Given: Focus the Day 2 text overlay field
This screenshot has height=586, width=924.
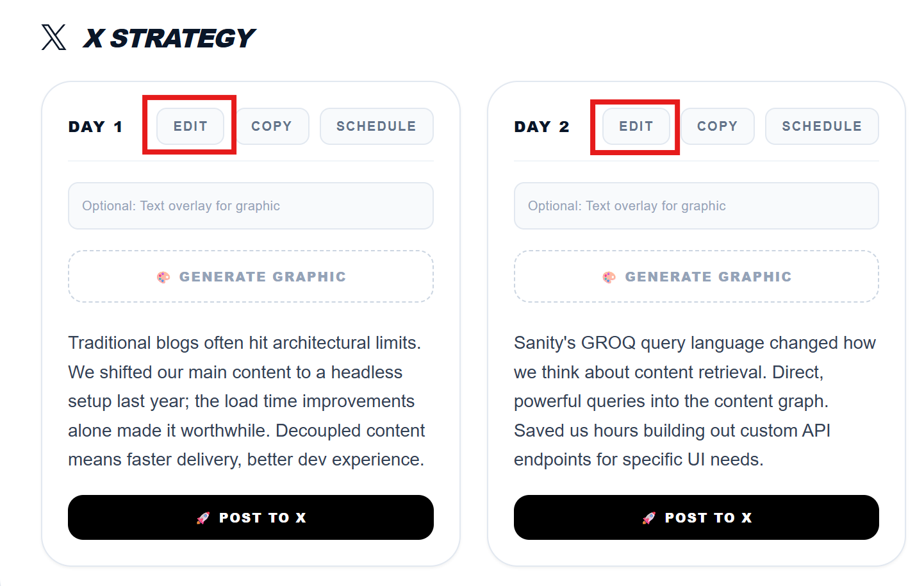Looking at the screenshot, I should [x=696, y=206].
